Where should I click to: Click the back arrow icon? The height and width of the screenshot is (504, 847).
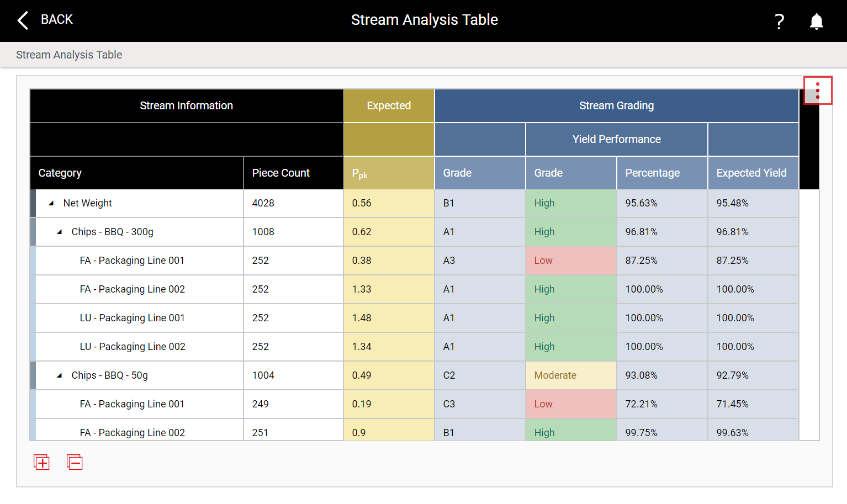23,20
